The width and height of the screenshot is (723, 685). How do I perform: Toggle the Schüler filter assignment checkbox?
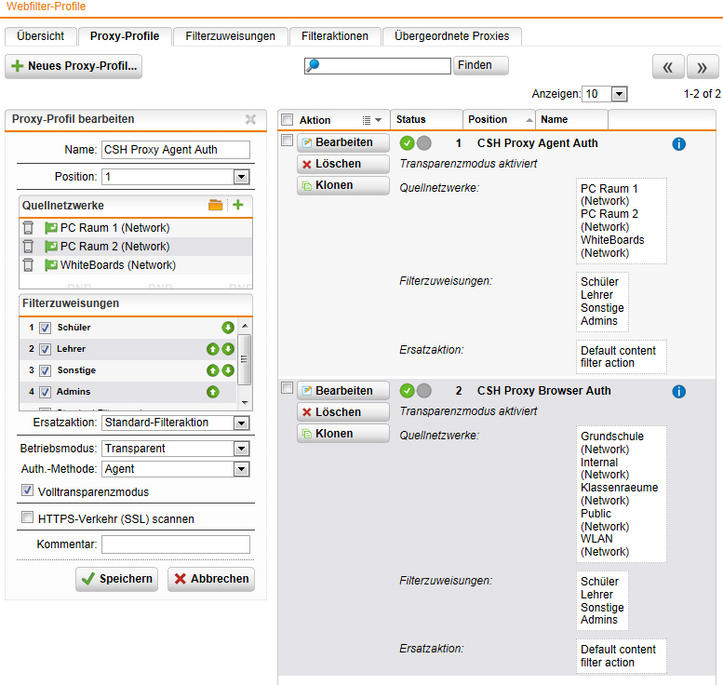click(45, 328)
